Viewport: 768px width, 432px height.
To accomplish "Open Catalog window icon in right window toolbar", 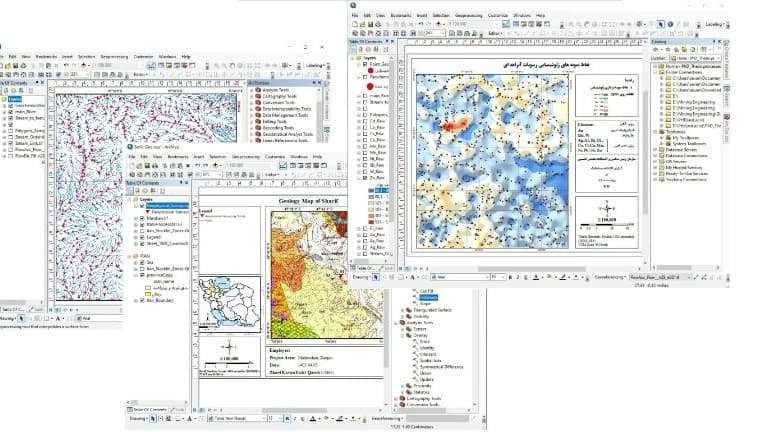I will (x=523, y=24).
